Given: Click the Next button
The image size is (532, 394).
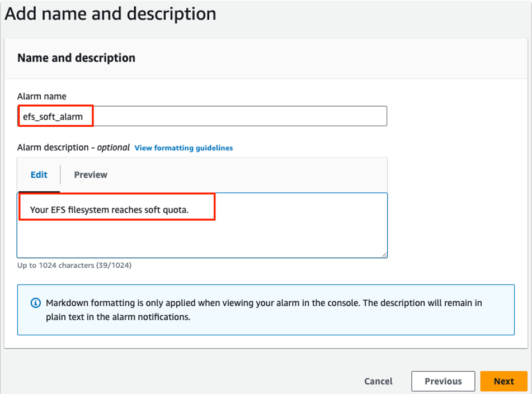Looking at the screenshot, I should 503,381.
